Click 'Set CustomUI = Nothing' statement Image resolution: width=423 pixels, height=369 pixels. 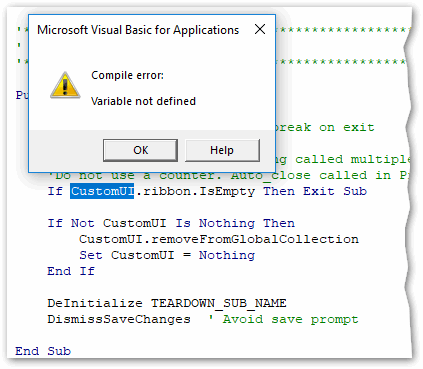coord(167,255)
